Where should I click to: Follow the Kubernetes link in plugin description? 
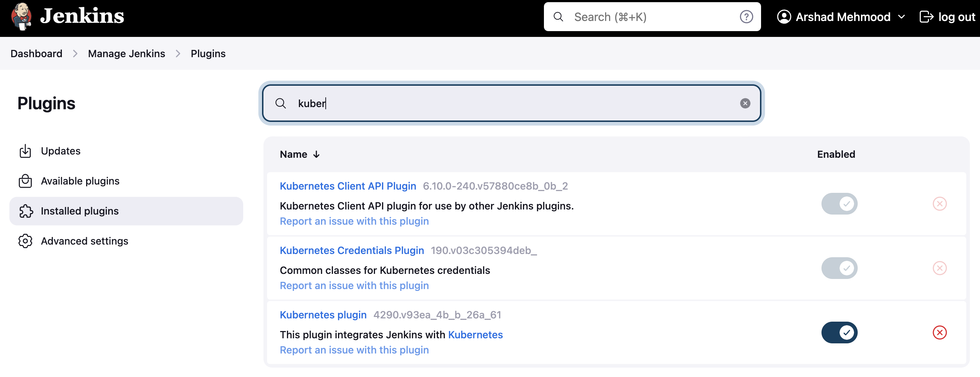[475, 335]
